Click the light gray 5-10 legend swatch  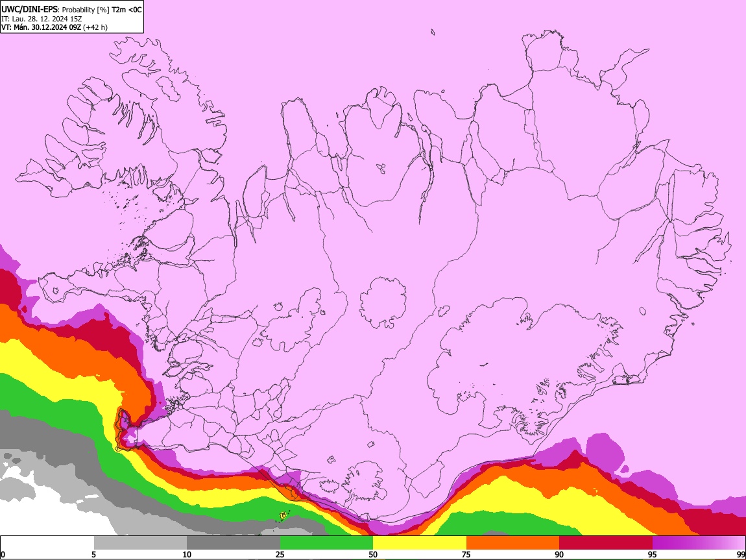click(140, 543)
